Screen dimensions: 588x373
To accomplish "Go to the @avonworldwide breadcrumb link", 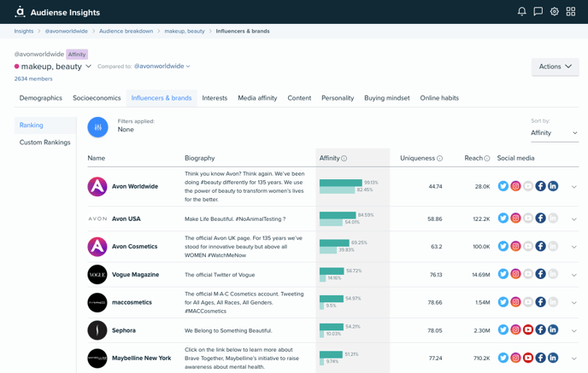I will (x=67, y=31).
